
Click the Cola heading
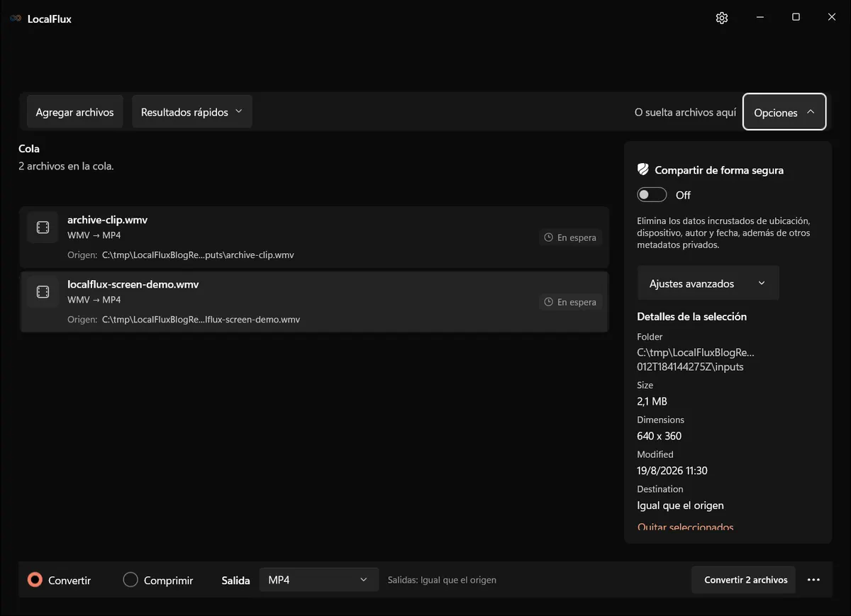point(29,149)
